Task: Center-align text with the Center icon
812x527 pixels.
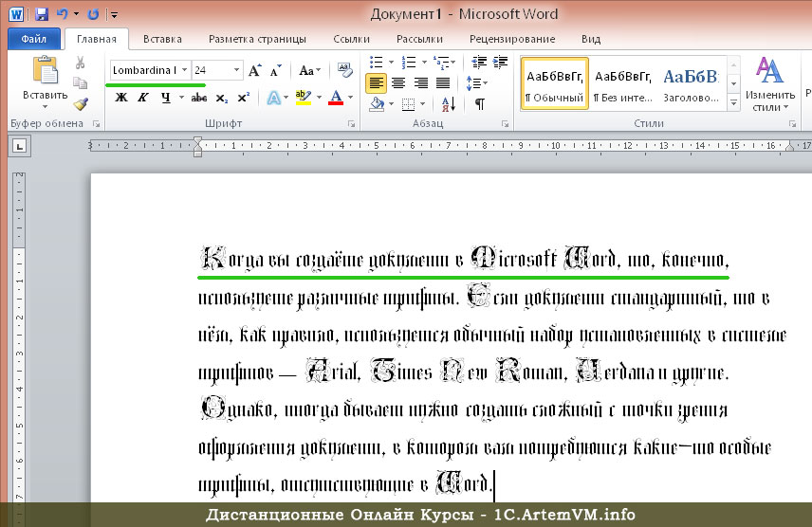Action: pyautogui.click(x=397, y=83)
